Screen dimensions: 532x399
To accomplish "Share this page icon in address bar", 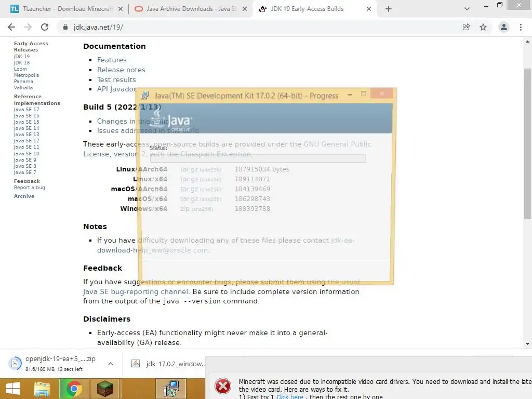I will pyautogui.click(x=467, y=27).
